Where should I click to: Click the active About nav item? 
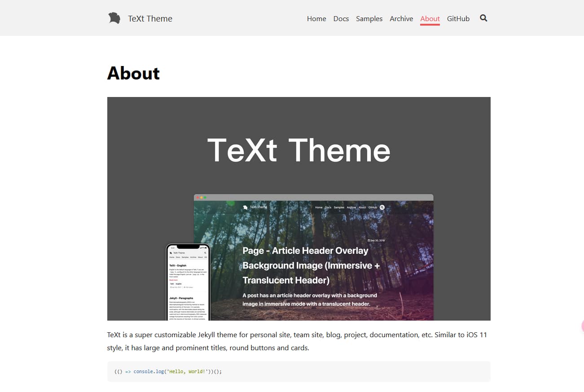(430, 18)
